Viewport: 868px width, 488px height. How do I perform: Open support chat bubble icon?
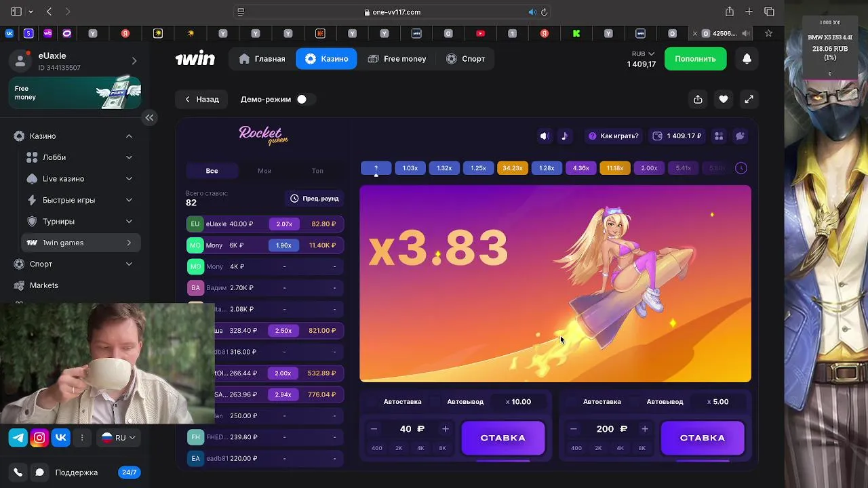pos(39,472)
